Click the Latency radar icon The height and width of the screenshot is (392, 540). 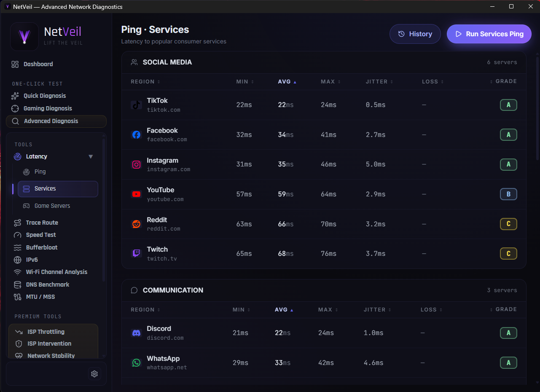[17, 156]
